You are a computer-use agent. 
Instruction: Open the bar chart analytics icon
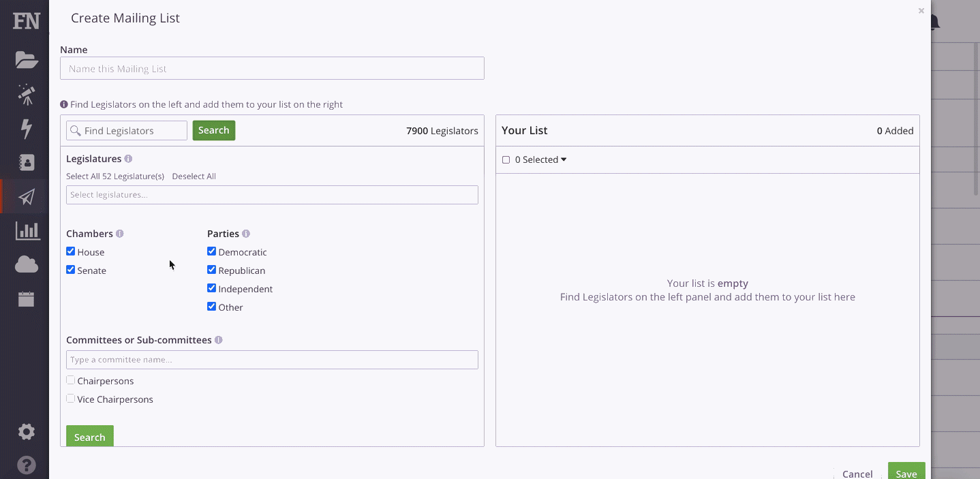click(28, 230)
